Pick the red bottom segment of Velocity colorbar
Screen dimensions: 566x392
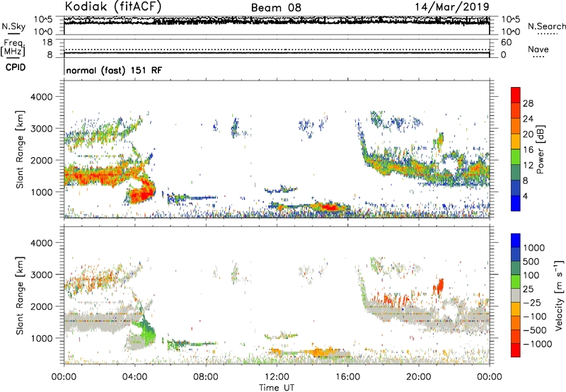(516, 350)
